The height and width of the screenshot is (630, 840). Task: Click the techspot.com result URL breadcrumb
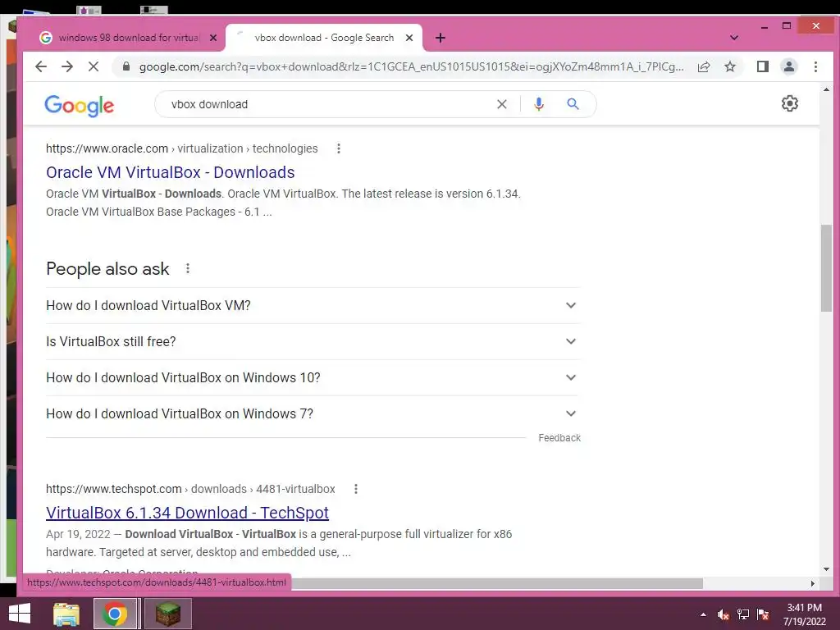[190, 489]
